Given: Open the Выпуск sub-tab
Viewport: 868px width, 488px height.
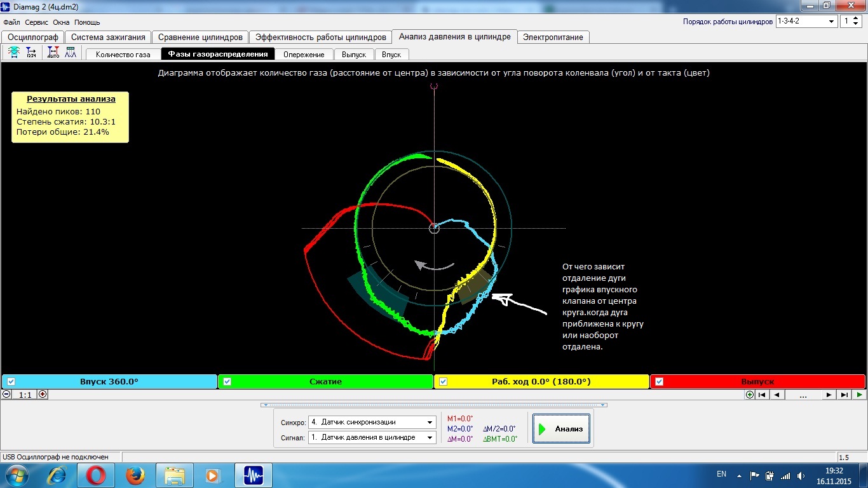Looking at the screenshot, I should pos(353,54).
